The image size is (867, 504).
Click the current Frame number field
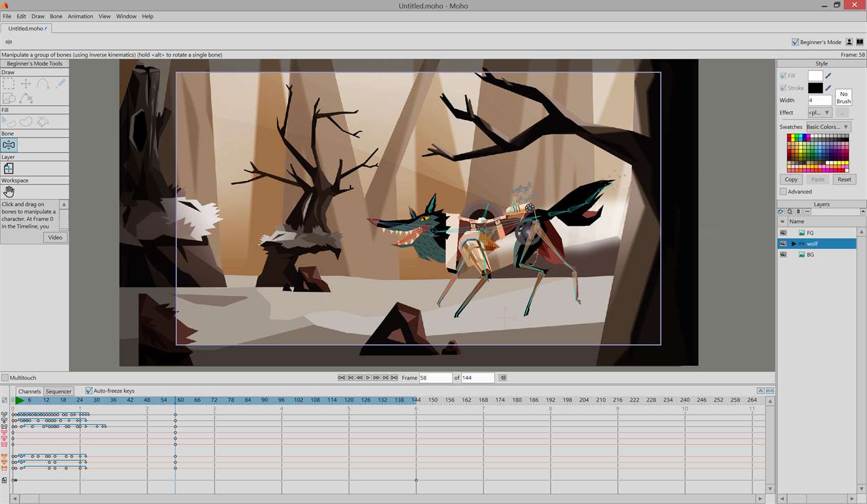pos(436,378)
